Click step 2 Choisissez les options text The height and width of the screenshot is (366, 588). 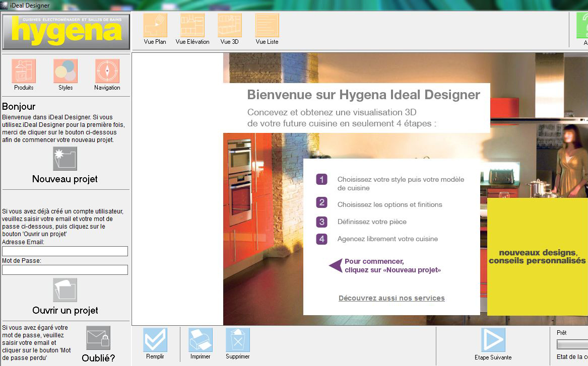(389, 204)
